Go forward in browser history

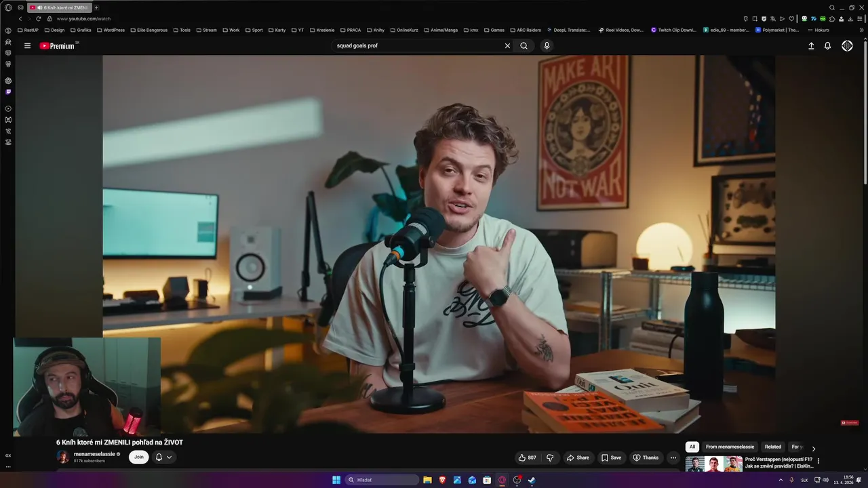point(28,18)
